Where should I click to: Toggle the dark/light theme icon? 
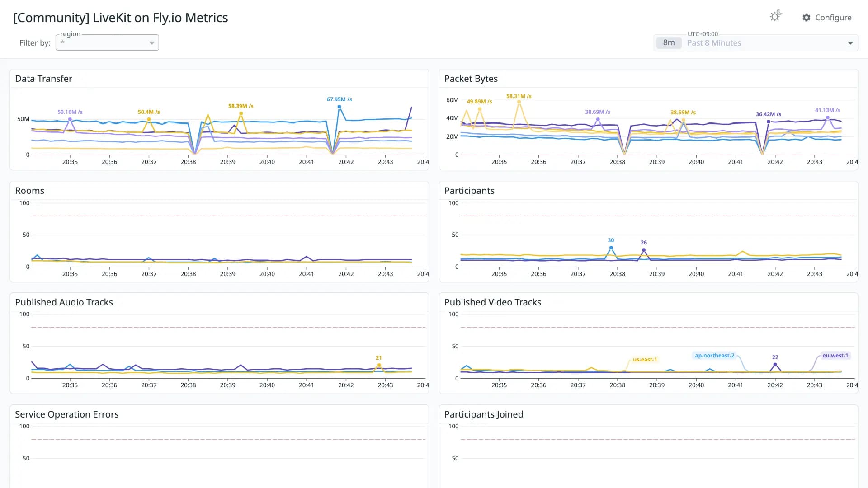[x=775, y=16]
